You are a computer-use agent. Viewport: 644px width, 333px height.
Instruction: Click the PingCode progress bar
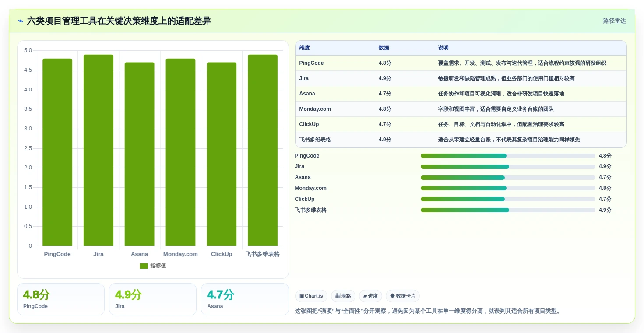click(508, 156)
